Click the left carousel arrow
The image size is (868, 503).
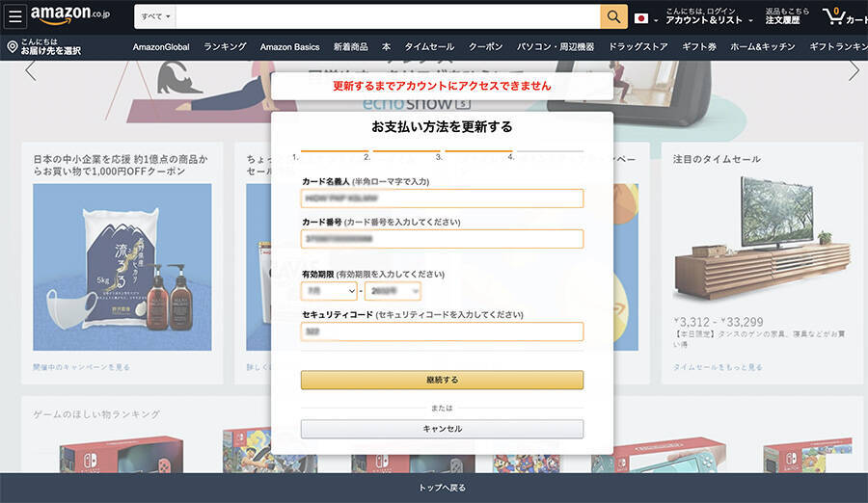pyautogui.click(x=30, y=71)
